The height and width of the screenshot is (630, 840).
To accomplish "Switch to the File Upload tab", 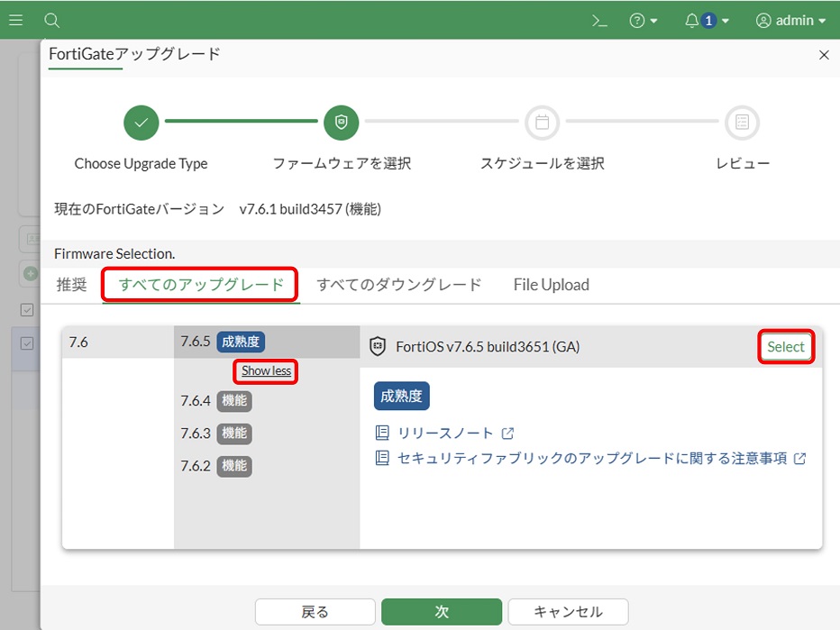I will coord(551,285).
